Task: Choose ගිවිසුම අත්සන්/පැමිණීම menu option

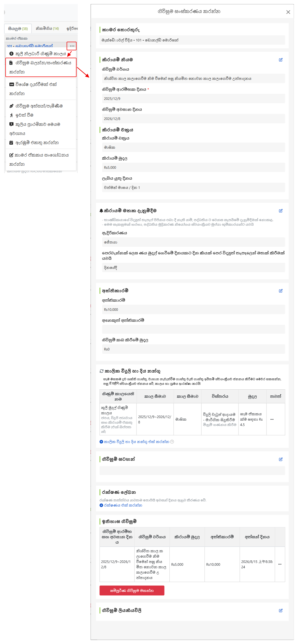Action: point(36,106)
